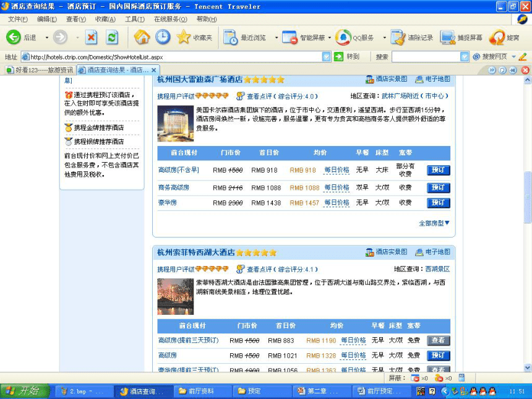Image resolution: width=532 pixels, height=399 pixels.
Task: Switch to 前厅资料 taskbar folder
Action: point(204,391)
